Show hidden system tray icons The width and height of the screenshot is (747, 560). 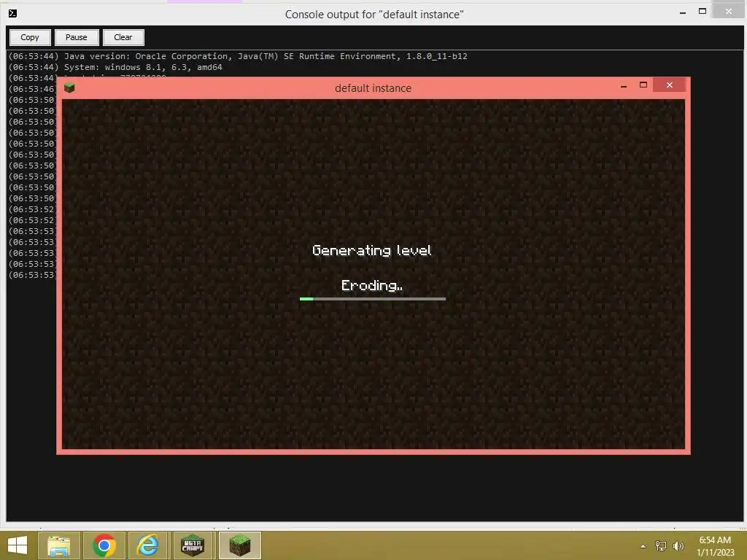pos(643,546)
